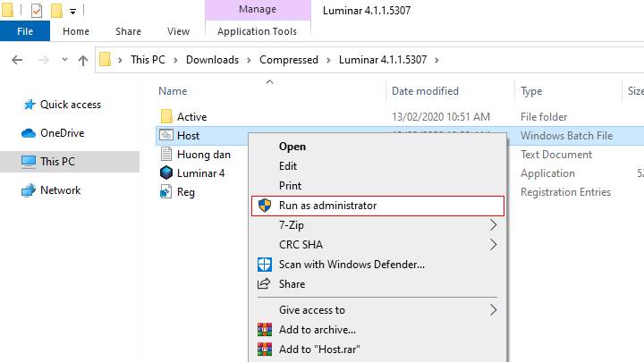The width and height of the screenshot is (644, 362).
Task: Select Quick access in navigation pane
Action: point(71,105)
